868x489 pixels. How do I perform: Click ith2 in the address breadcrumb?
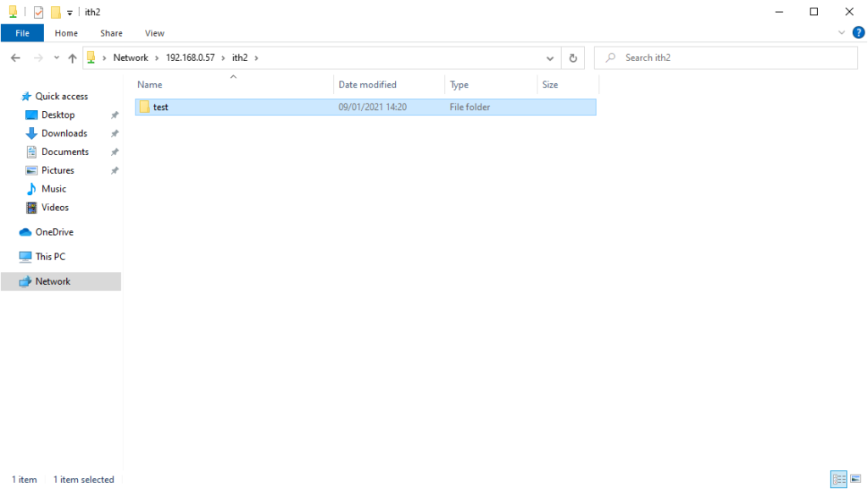tap(240, 58)
